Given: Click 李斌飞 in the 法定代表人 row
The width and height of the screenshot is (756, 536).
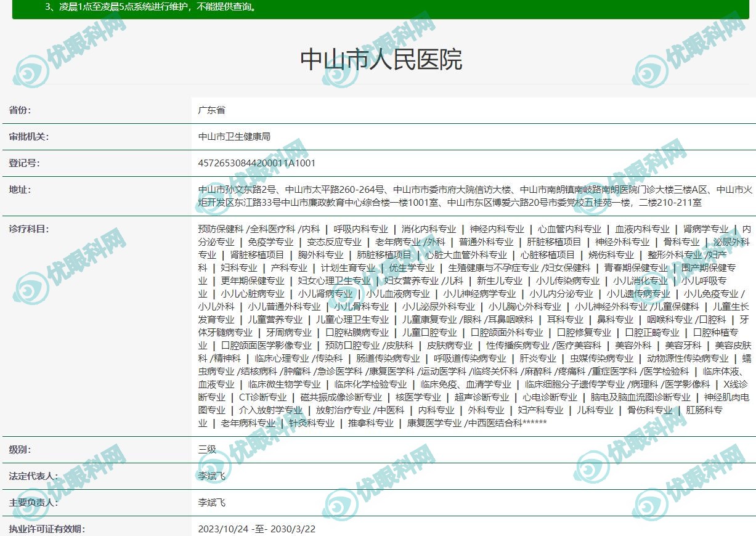Looking at the screenshot, I should click(211, 476).
